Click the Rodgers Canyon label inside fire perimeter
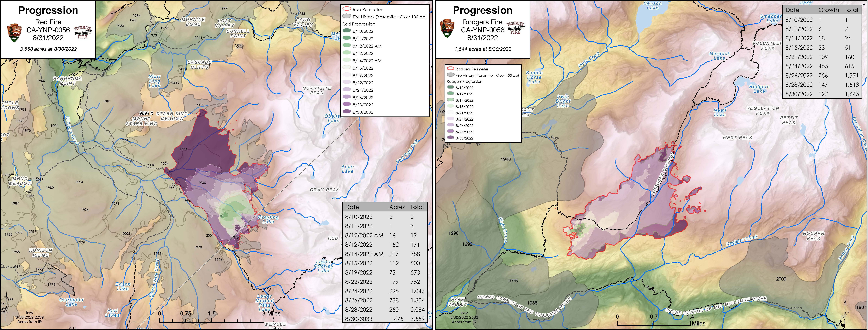 [663, 174]
